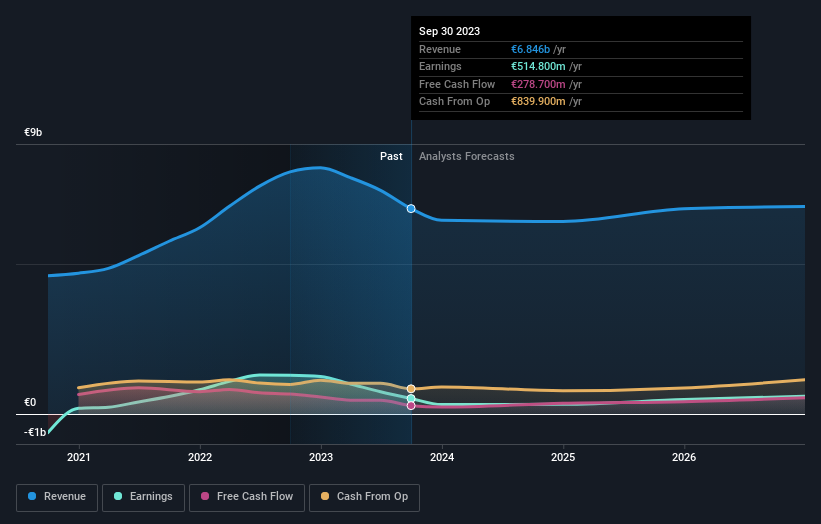Viewport: 821px width, 524px height.
Task: Click the 2026 x-axis label
Action: click(x=684, y=458)
